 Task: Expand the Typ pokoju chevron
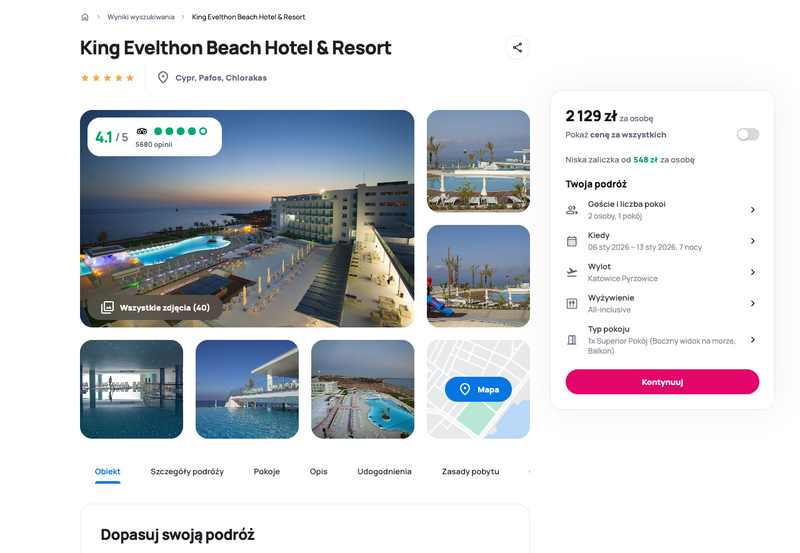753,340
